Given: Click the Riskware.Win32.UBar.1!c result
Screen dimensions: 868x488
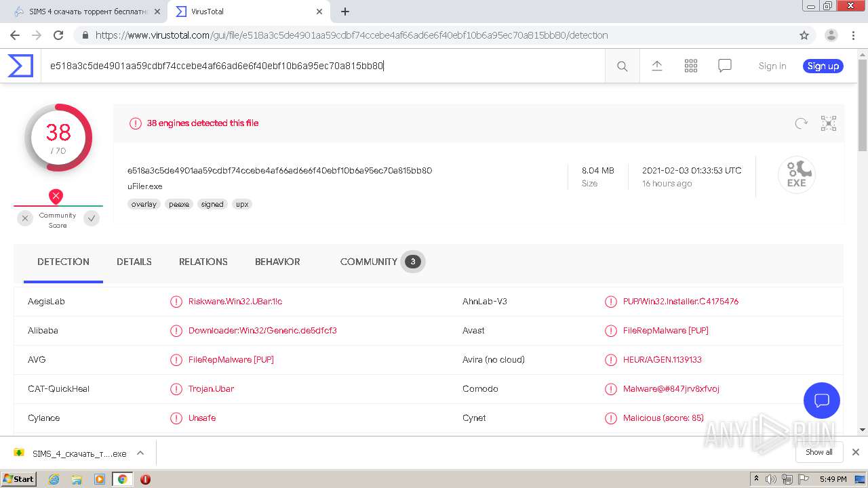Looking at the screenshot, I should 235,302.
